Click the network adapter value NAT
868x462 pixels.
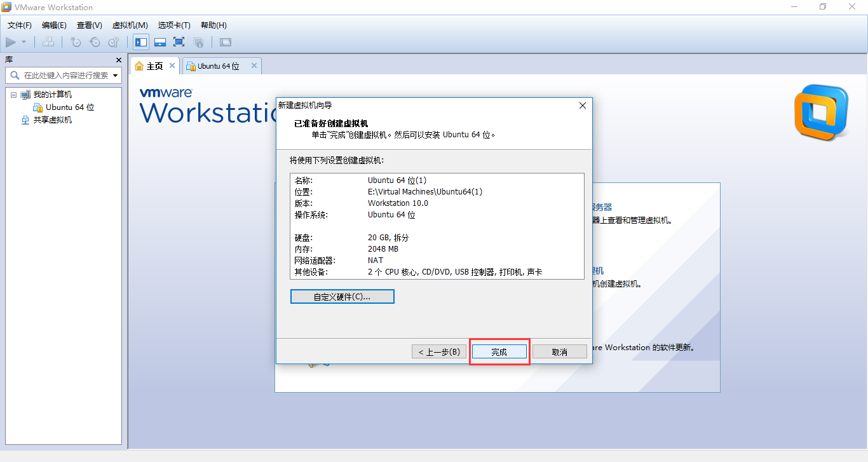pos(376,261)
